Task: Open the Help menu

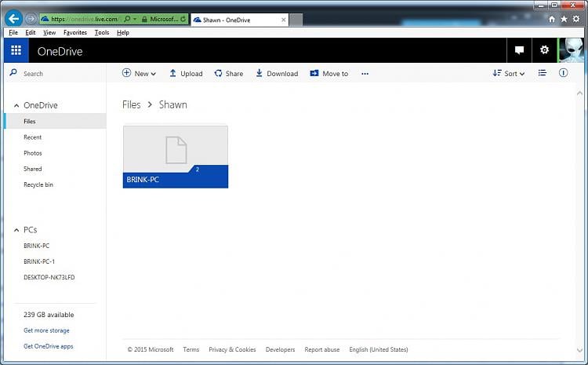Action: [x=123, y=33]
